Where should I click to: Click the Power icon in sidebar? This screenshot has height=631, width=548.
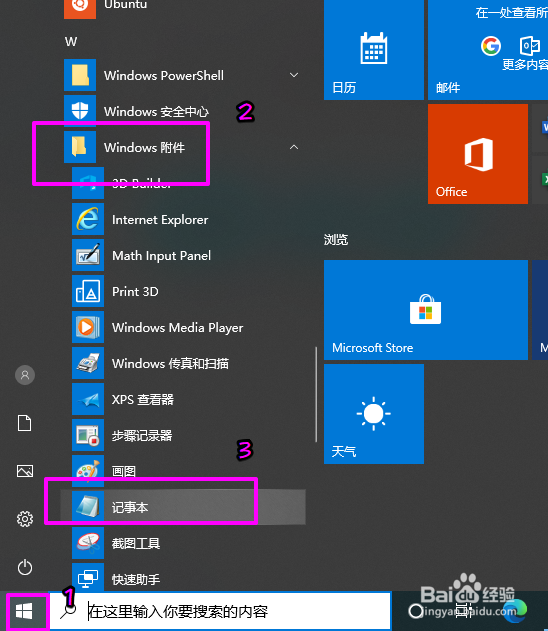click(x=25, y=567)
